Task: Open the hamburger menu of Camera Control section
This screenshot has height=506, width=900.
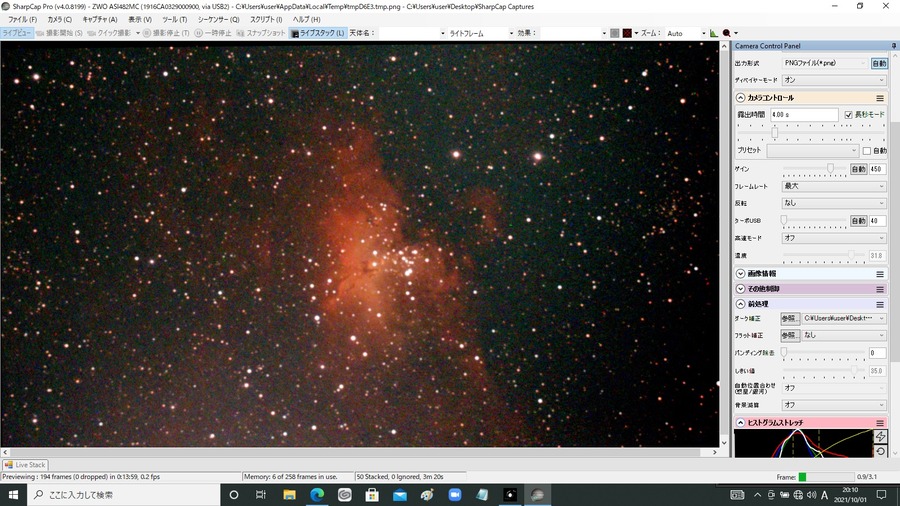Action: [880, 98]
